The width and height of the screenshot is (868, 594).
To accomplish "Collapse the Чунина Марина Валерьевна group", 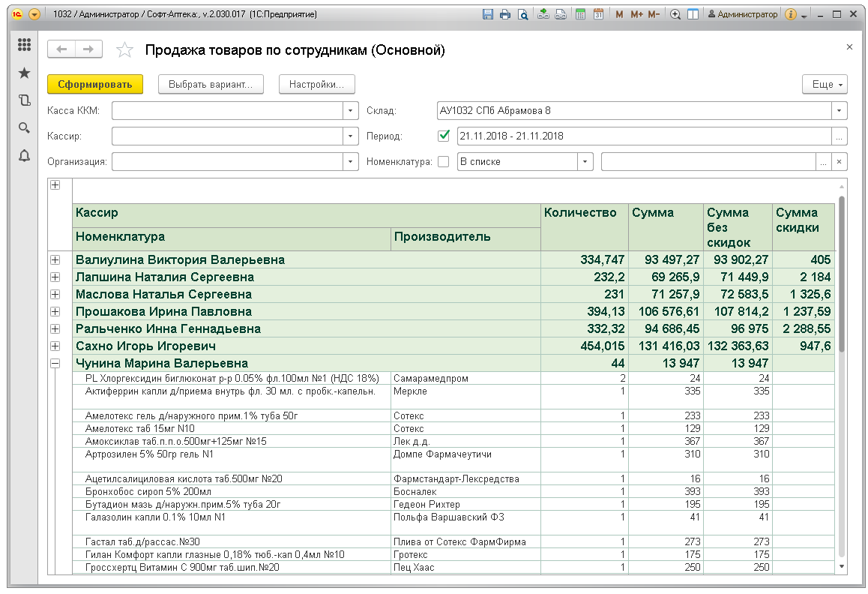I will 55,363.
